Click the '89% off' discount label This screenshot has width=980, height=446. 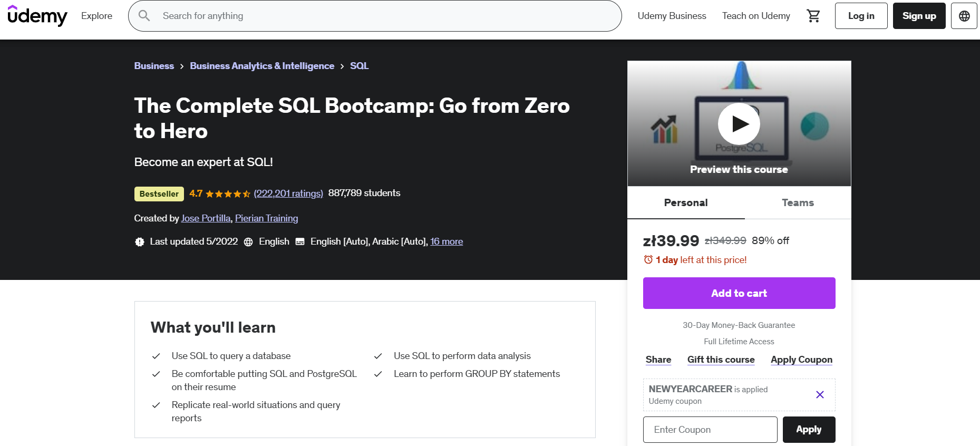[770, 240]
